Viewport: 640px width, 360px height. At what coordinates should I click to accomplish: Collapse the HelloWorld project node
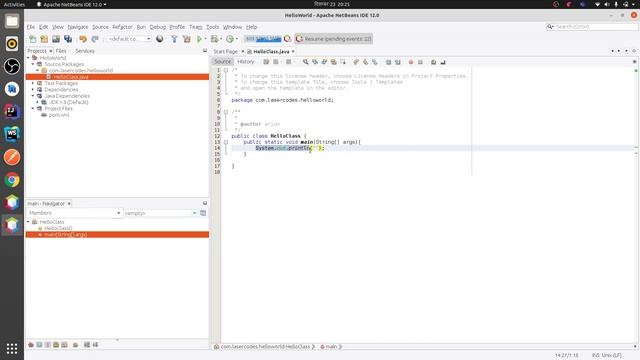pos(29,58)
